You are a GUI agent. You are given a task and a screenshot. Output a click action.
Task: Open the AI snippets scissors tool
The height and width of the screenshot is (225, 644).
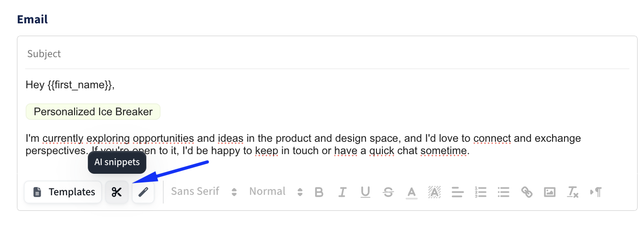click(x=117, y=192)
